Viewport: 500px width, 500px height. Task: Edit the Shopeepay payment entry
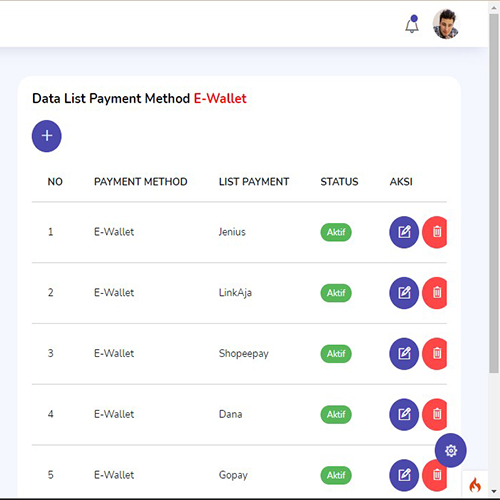tap(404, 354)
